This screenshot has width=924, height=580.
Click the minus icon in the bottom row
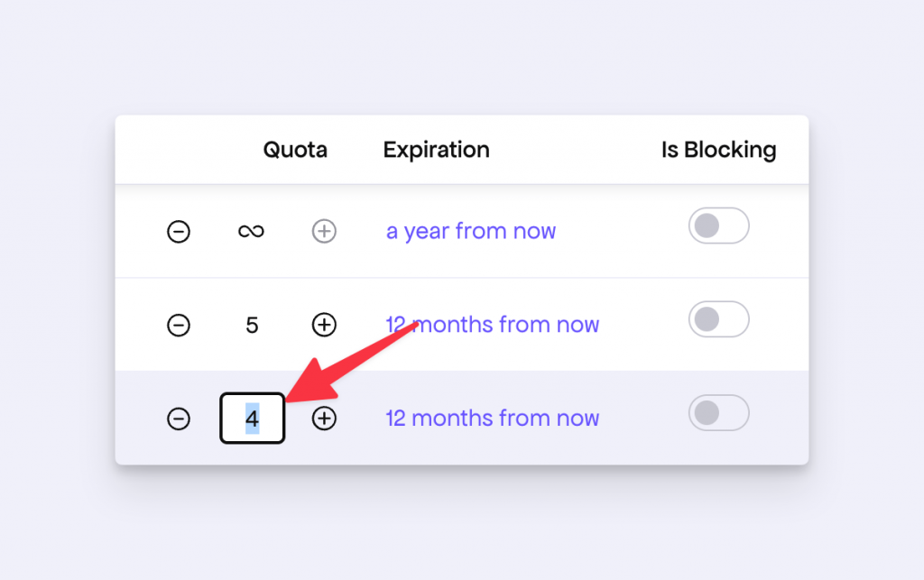(180, 419)
